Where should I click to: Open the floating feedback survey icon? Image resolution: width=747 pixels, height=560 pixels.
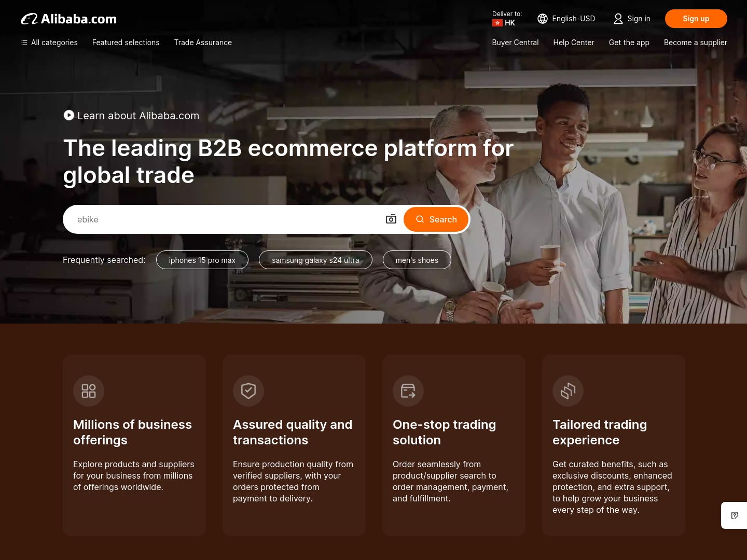[735, 515]
